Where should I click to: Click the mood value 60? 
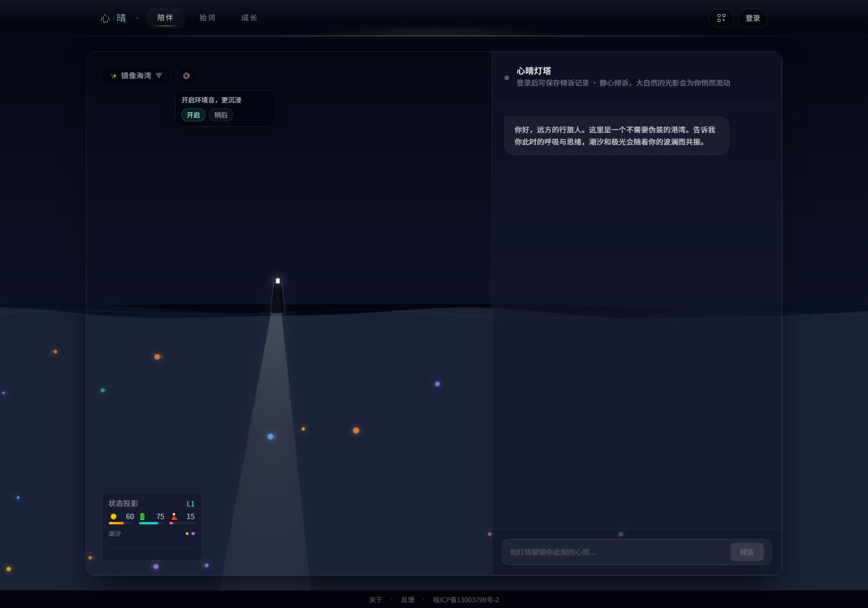[x=130, y=517]
